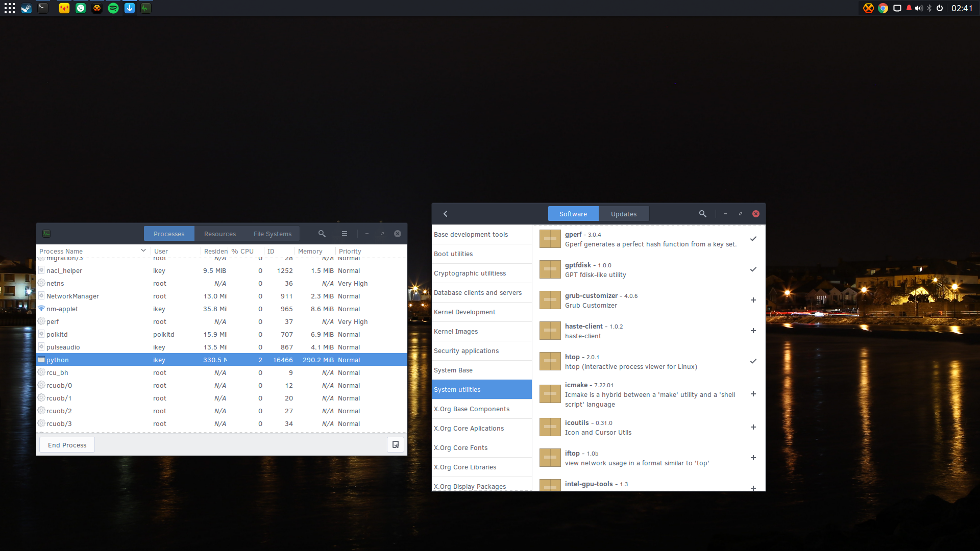Click End Process button
This screenshot has height=551, width=980.
67,445
